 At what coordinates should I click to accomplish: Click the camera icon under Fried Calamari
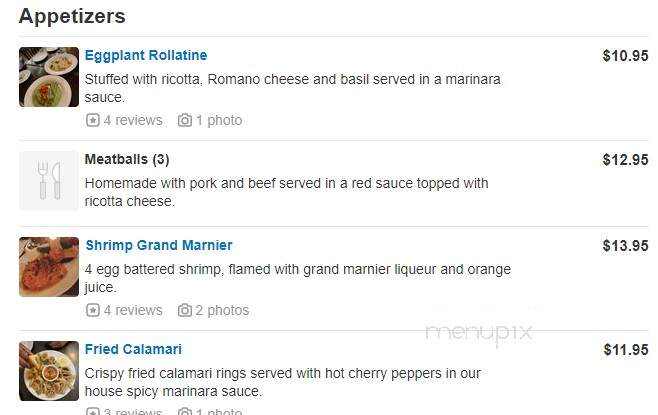185,412
